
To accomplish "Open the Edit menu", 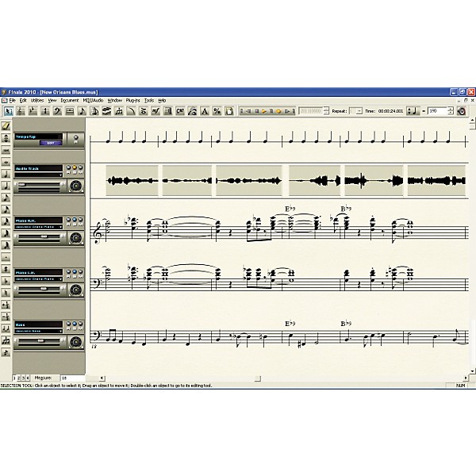I will tap(23, 101).
